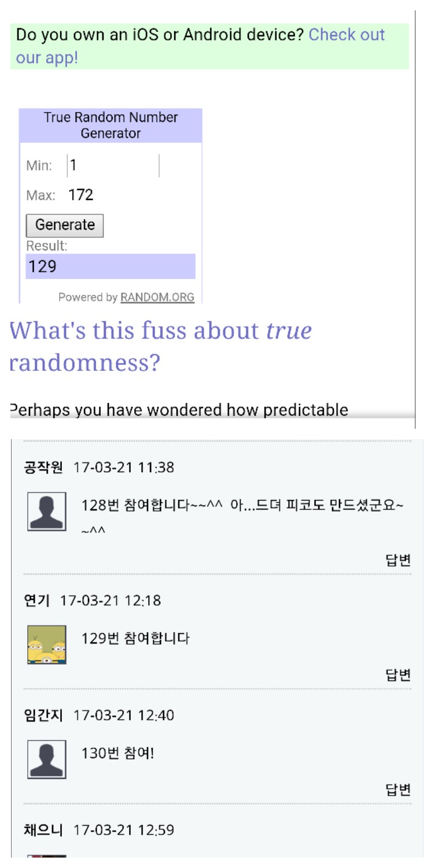Click 임간지's default avatar icon
This screenshot has width=434, height=868.
[47, 759]
